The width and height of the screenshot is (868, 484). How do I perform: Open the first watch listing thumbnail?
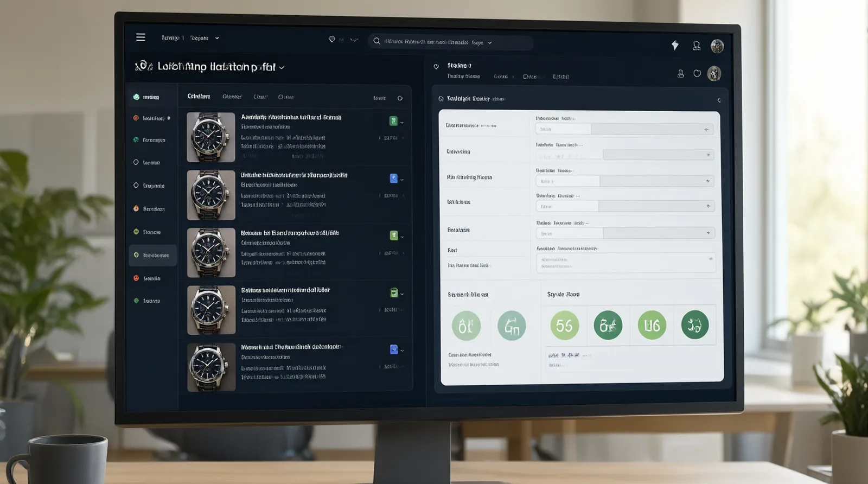point(211,137)
